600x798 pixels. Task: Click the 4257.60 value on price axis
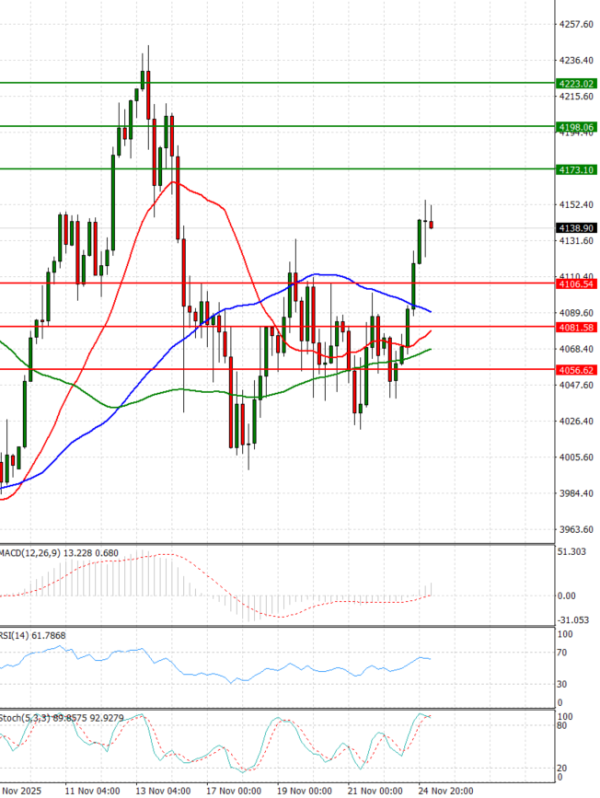574,25
